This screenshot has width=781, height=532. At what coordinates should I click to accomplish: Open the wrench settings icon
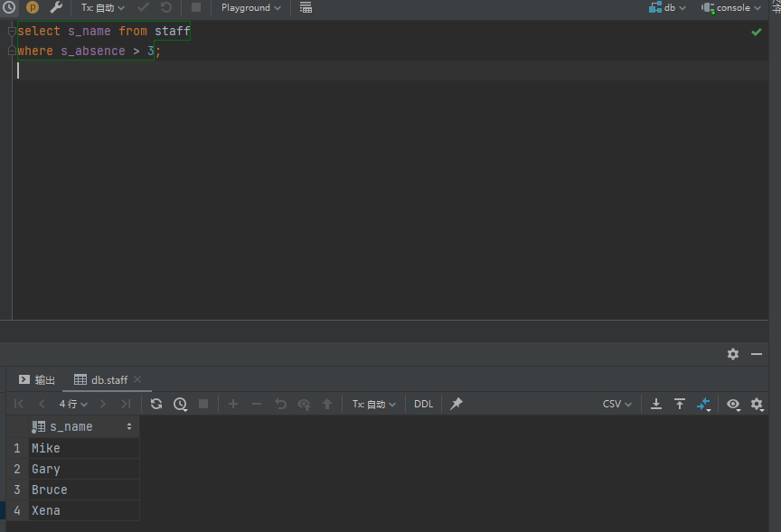56,7
